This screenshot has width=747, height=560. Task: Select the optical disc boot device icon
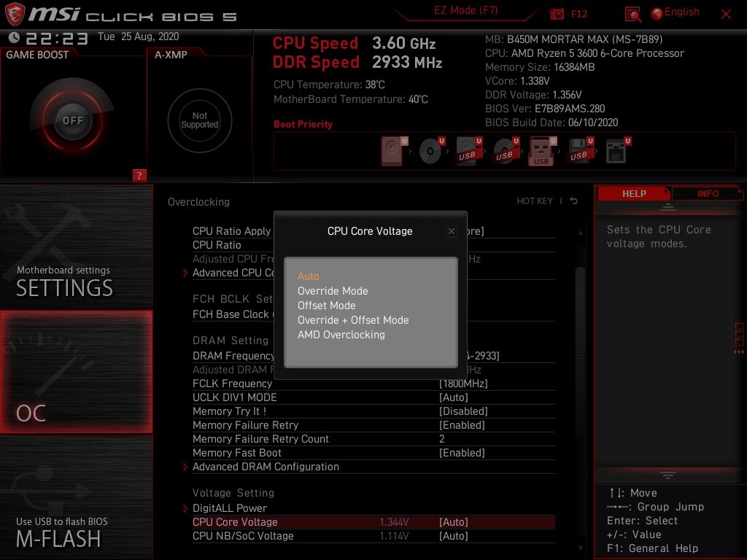pyautogui.click(x=432, y=151)
